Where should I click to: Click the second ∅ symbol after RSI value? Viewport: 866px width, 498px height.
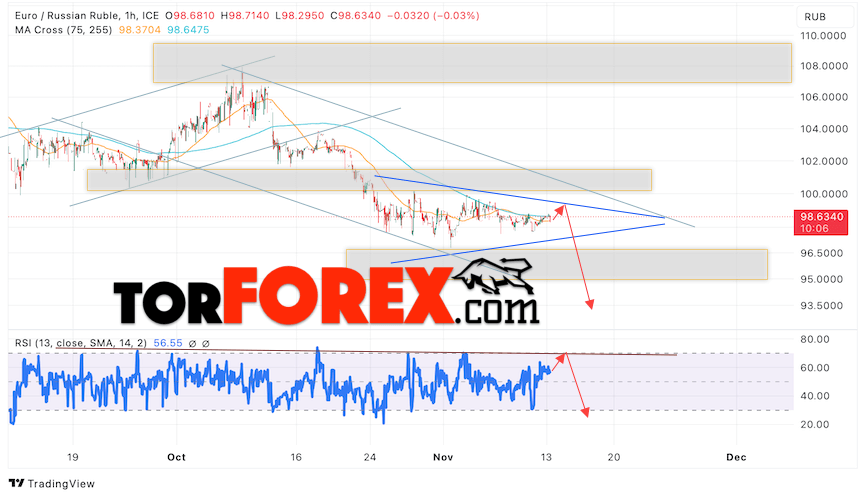click(205, 343)
